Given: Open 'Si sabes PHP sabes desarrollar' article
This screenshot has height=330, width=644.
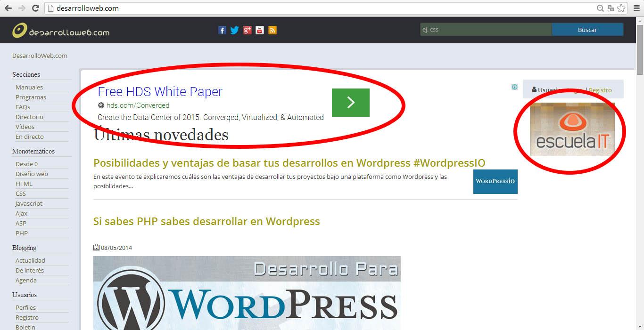Looking at the screenshot, I should click(x=206, y=221).
